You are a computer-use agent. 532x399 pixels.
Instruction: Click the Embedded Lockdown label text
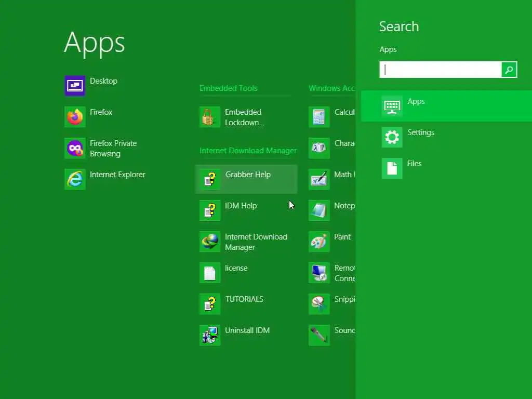coord(244,117)
